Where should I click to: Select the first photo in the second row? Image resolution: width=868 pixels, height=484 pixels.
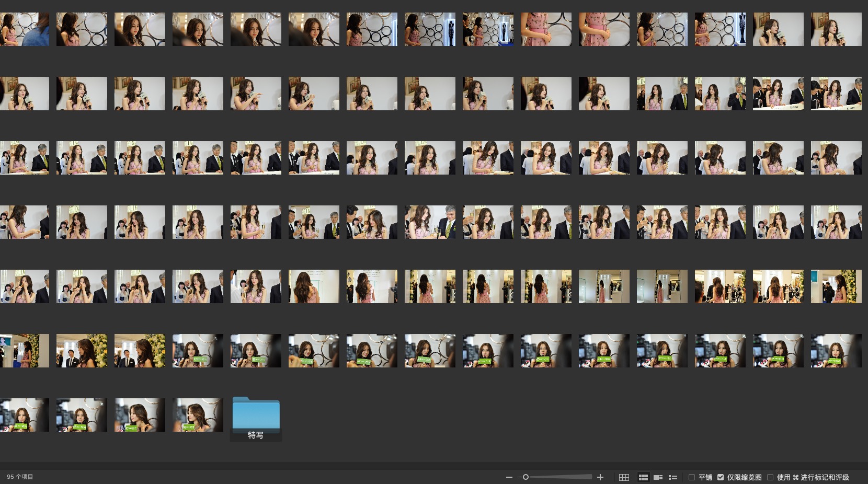[x=24, y=94]
